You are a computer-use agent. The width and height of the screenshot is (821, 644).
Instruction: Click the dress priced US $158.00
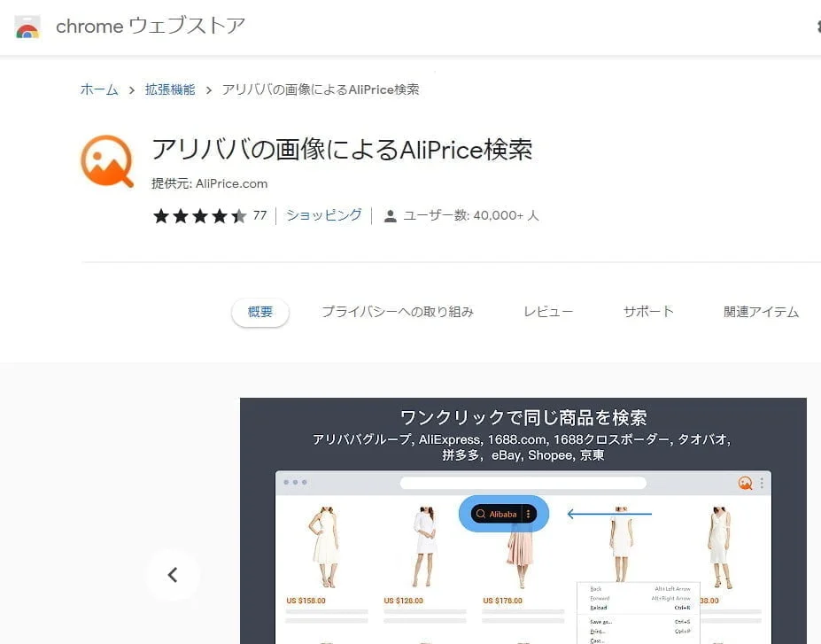325,547
